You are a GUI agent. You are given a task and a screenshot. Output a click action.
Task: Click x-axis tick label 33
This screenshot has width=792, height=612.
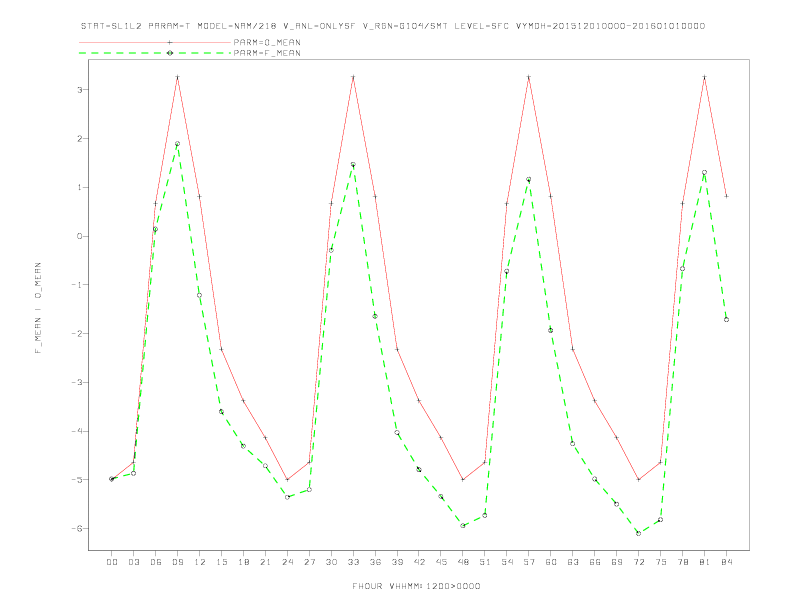(x=353, y=562)
